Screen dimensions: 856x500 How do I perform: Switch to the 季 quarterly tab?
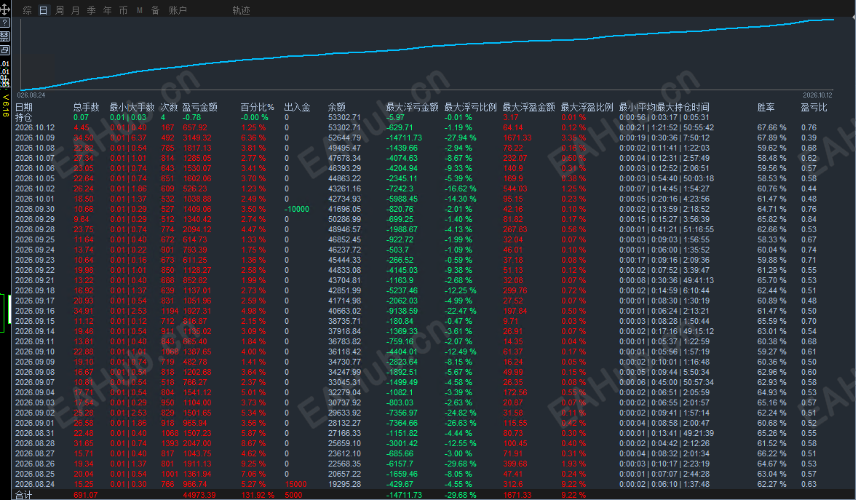pyautogui.click(x=91, y=10)
